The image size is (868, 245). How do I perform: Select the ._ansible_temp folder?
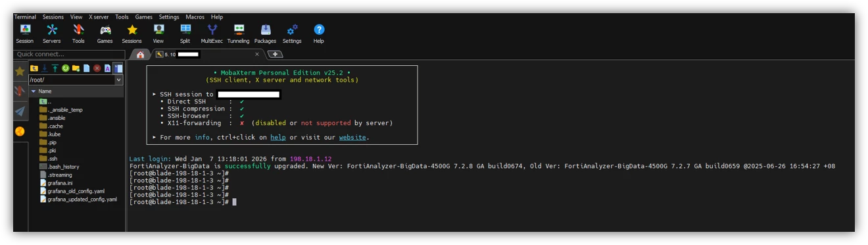tap(61, 110)
